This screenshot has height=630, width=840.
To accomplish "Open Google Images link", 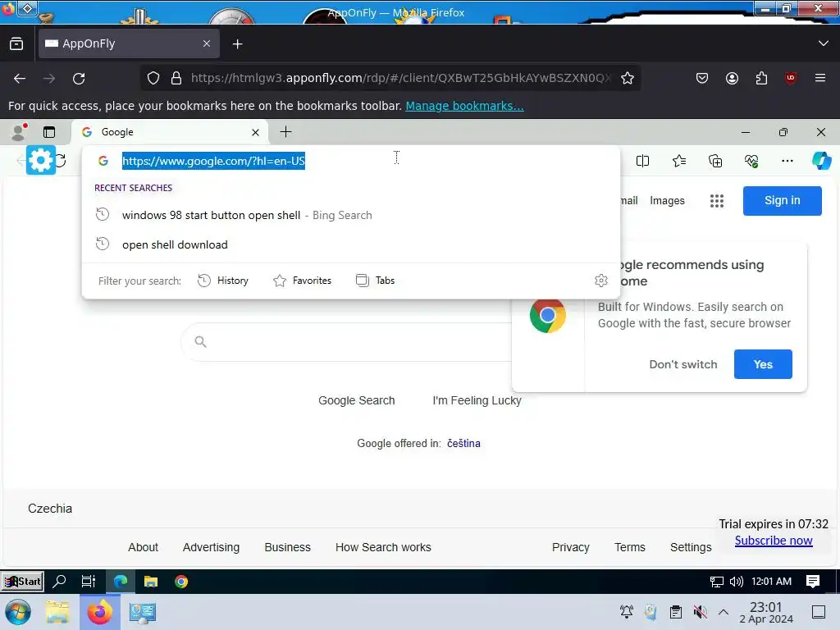I will coord(667,200).
